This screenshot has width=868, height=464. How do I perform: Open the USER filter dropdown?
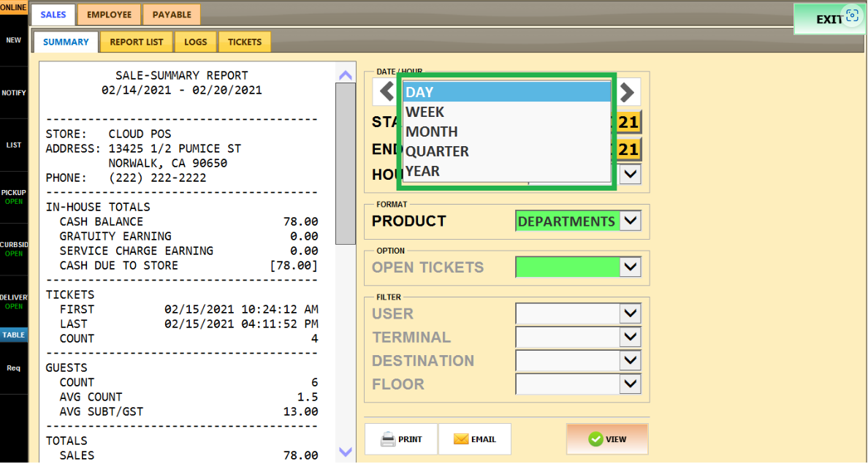[630, 314]
